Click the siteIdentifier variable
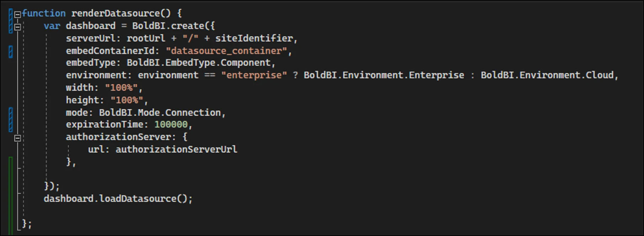 point(254,38)
